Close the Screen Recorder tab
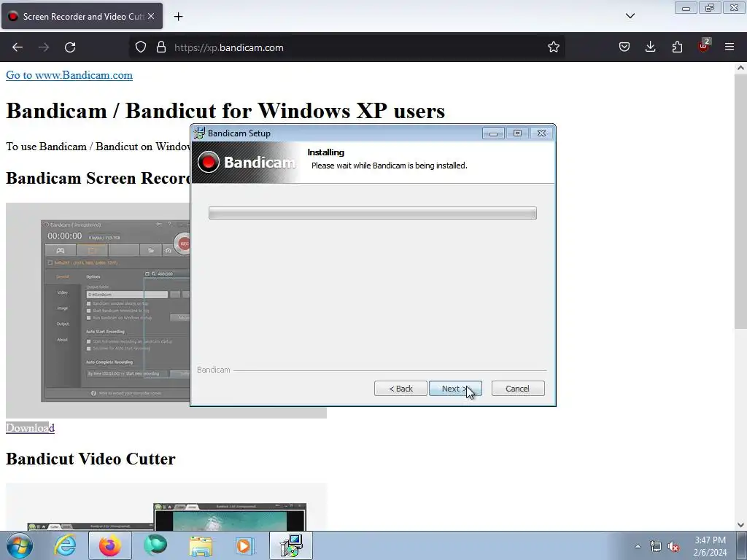This screenshot has width=747, height=560. pyautogui.click(x=151, y=16)
